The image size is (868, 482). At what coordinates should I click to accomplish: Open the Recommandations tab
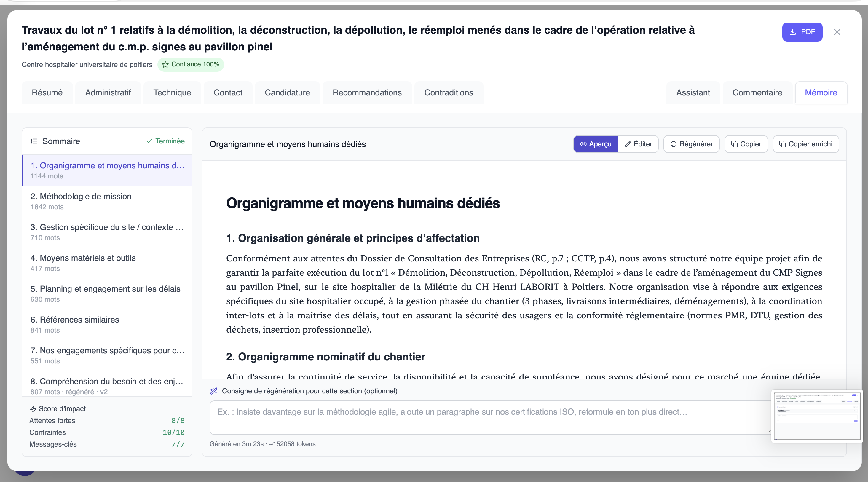[x=367, y=92]
